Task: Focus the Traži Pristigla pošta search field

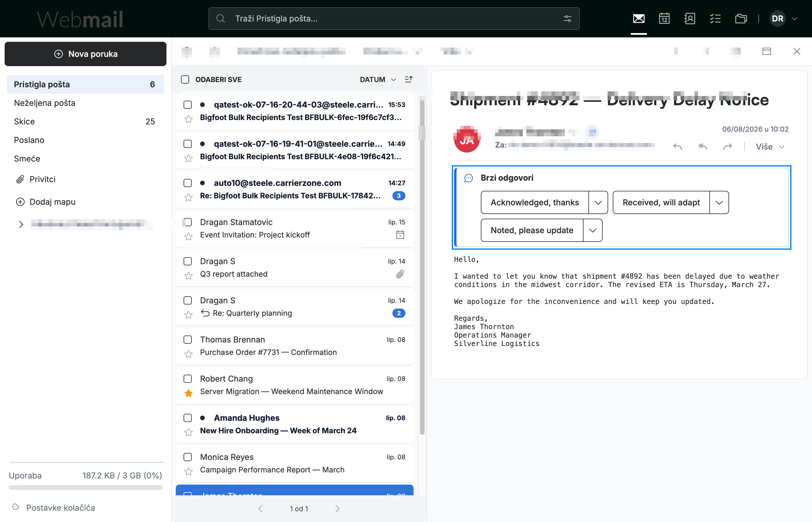Action: pyautogui.click(x=393, y=19)
